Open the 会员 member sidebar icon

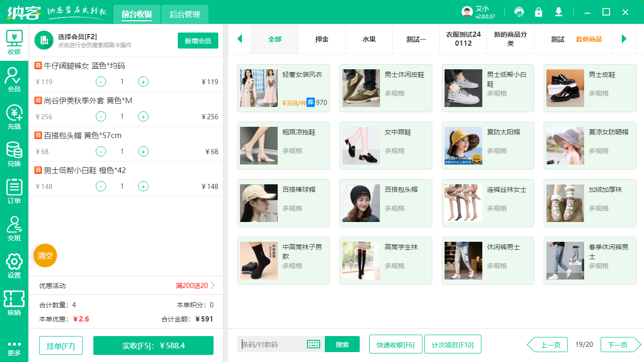click(14, 79)
